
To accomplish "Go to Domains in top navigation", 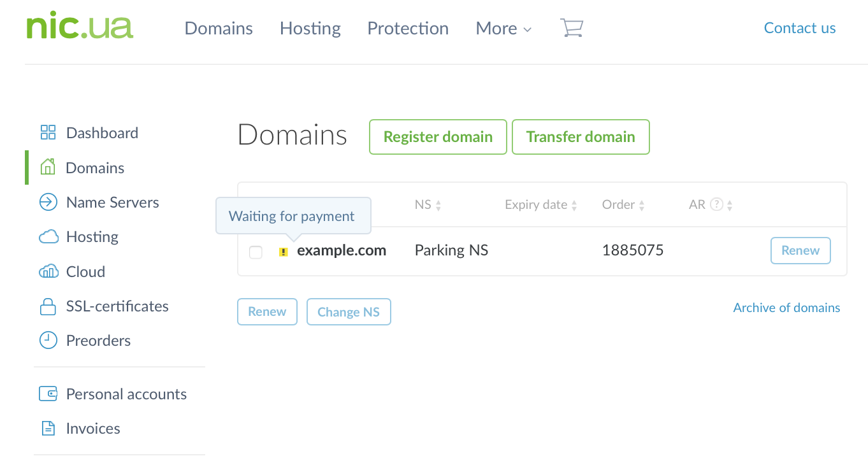I will coord(219,29).
